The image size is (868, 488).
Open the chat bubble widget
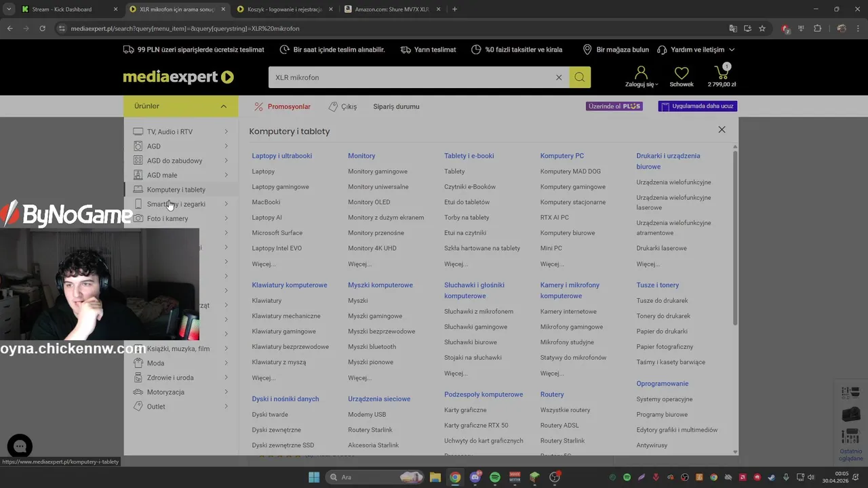point(20,446)
